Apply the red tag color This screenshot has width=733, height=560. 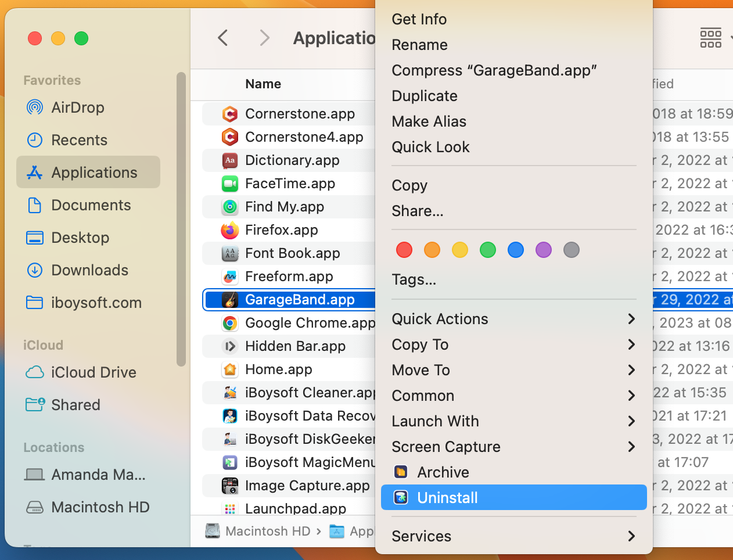404,250
